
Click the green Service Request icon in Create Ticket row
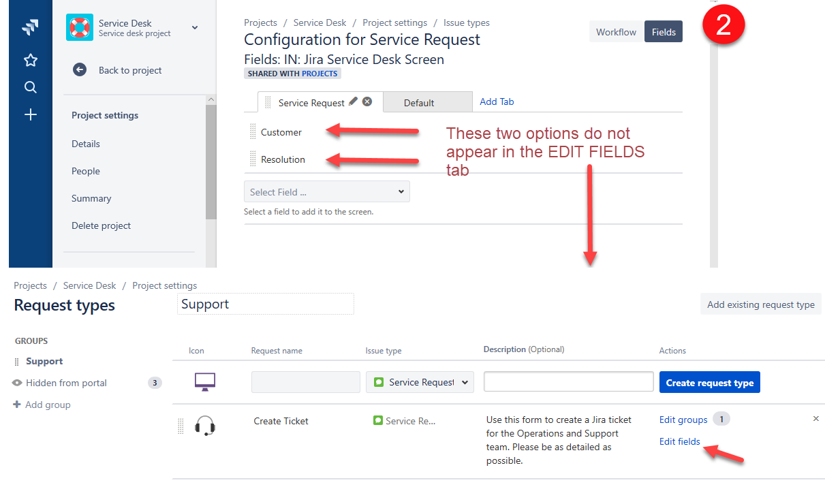[x=378, y=421]
